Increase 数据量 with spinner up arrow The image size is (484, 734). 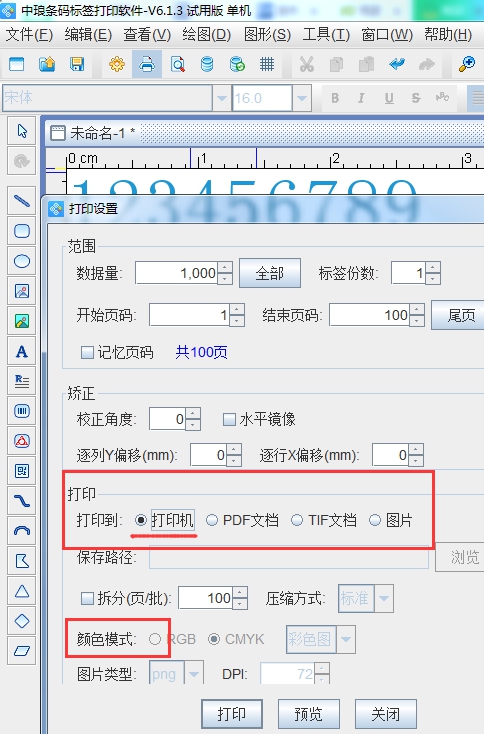[225, 267]
